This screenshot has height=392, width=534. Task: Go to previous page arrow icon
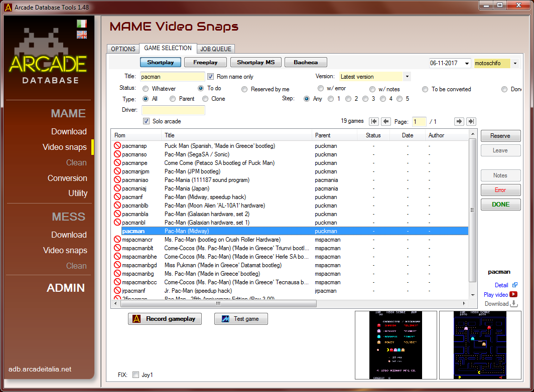pyautogui.click(x=386, y=121)
